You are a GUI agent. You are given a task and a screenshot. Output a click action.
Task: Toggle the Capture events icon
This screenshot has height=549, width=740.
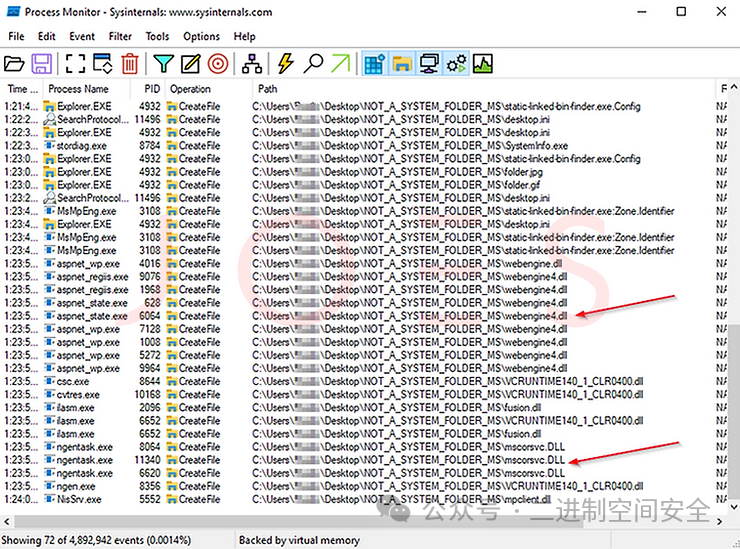point(75,64)
